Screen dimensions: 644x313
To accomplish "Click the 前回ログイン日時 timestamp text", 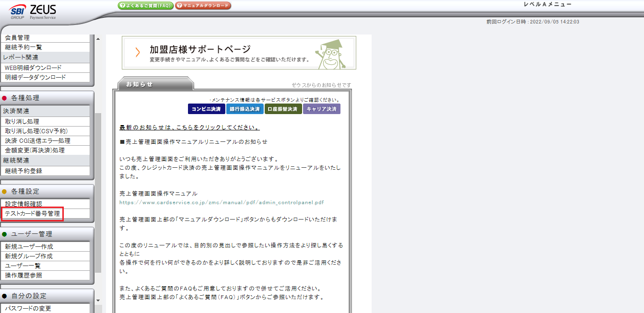I will (533, 22).
